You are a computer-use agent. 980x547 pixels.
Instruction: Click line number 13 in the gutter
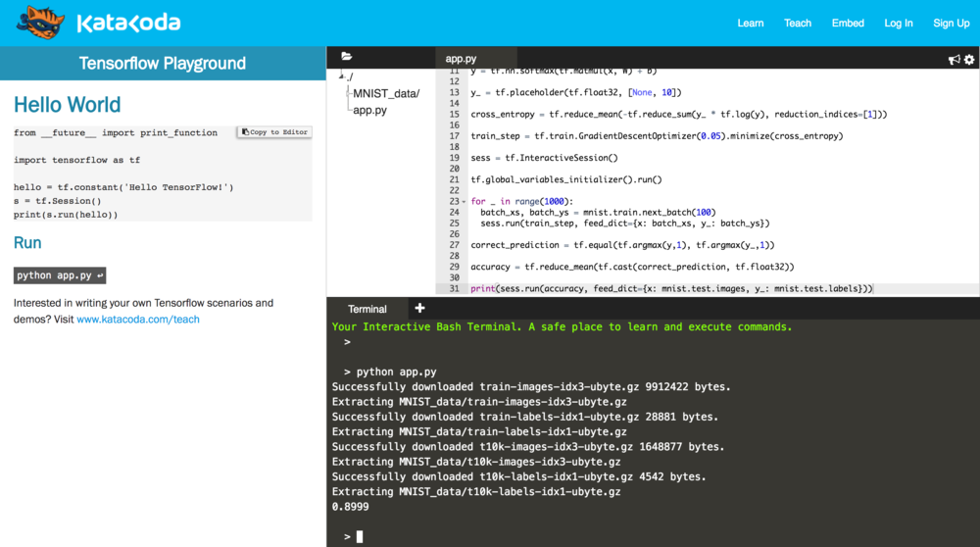[455, 92]
